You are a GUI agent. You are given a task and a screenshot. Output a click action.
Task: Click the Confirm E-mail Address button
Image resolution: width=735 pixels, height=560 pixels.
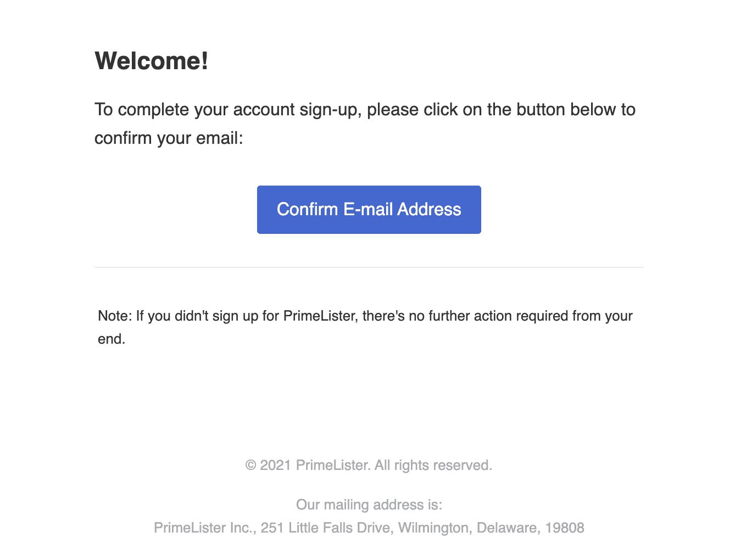coord(369,210)
